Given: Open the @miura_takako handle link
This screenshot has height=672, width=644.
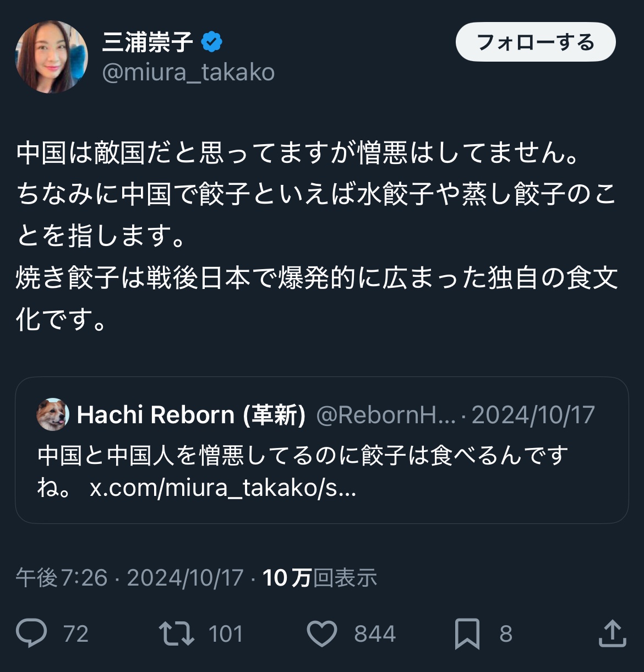Looking at the screenshot, I should pos(188,72).
